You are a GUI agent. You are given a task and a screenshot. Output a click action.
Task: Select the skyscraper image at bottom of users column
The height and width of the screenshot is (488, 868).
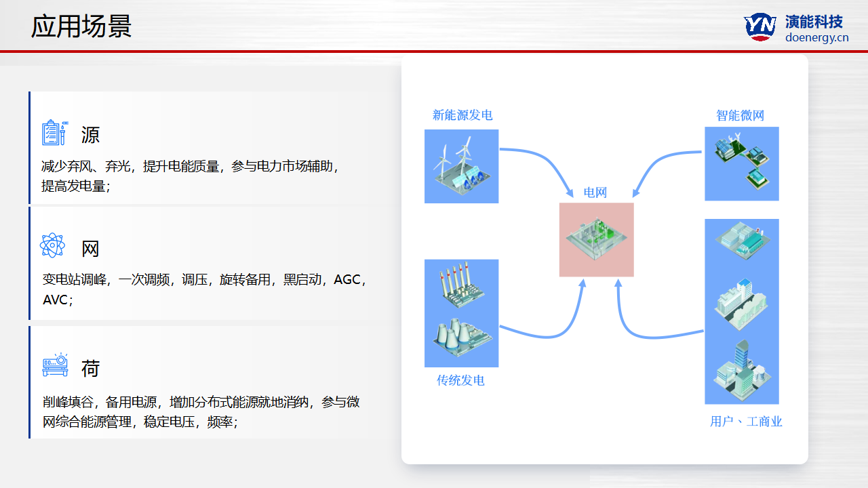[x=741, y=371]
